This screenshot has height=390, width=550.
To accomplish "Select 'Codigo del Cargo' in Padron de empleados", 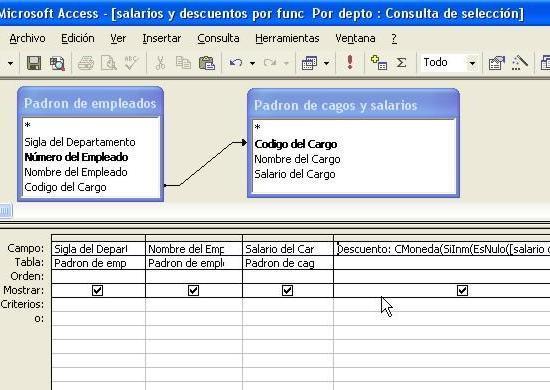I will pos(65,187).
